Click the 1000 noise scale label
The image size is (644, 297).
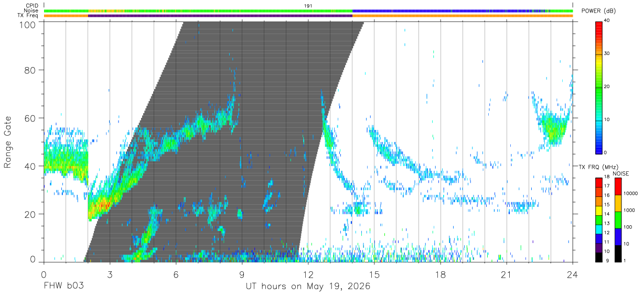click(629, 211)
